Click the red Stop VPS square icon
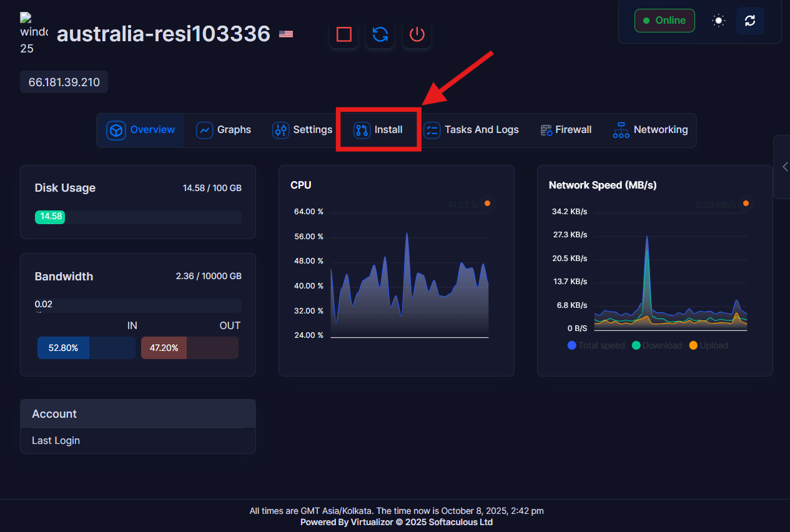The image size is (790, 532). (x=343, y=34)
